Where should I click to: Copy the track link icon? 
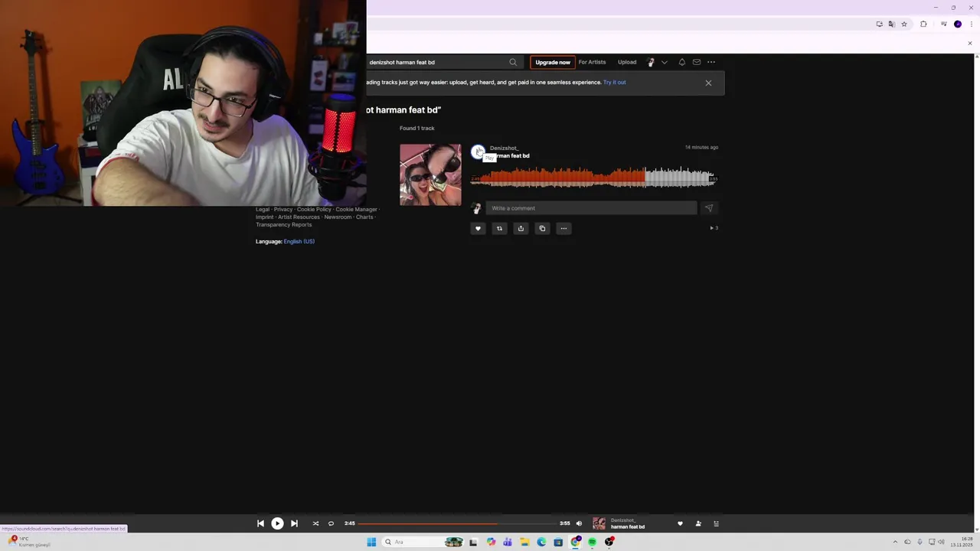point(542,228)
